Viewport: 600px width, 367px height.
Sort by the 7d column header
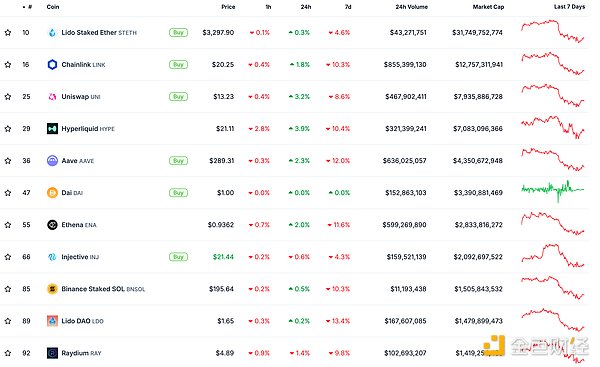(348, 7)
